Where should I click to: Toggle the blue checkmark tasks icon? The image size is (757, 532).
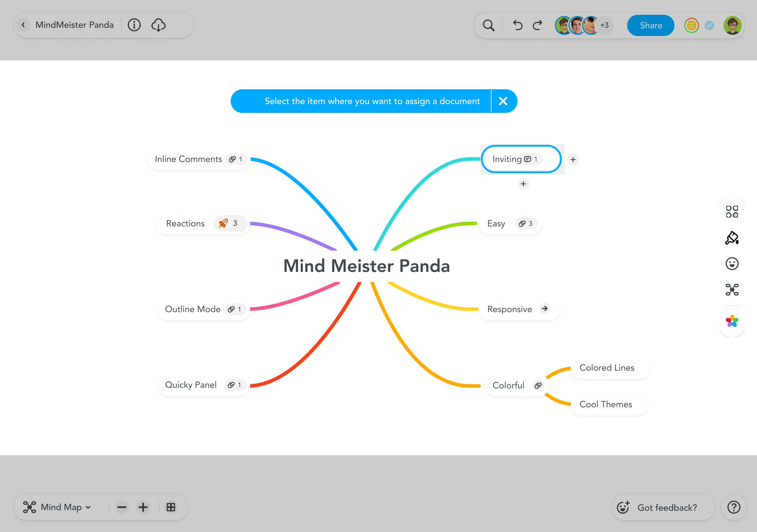709,25
